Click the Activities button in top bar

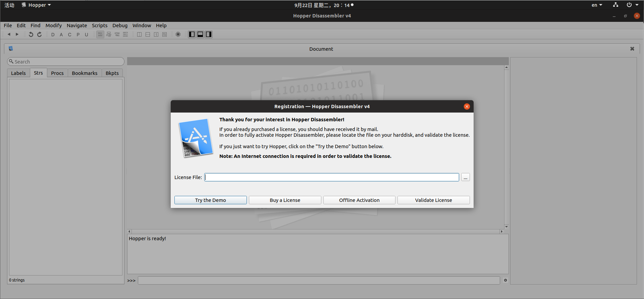pos(9,5)
